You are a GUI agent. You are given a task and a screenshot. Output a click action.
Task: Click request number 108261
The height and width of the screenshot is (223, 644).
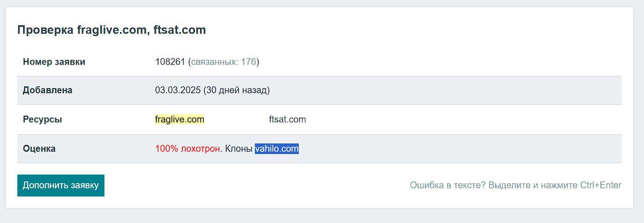(x=170, y=62)
